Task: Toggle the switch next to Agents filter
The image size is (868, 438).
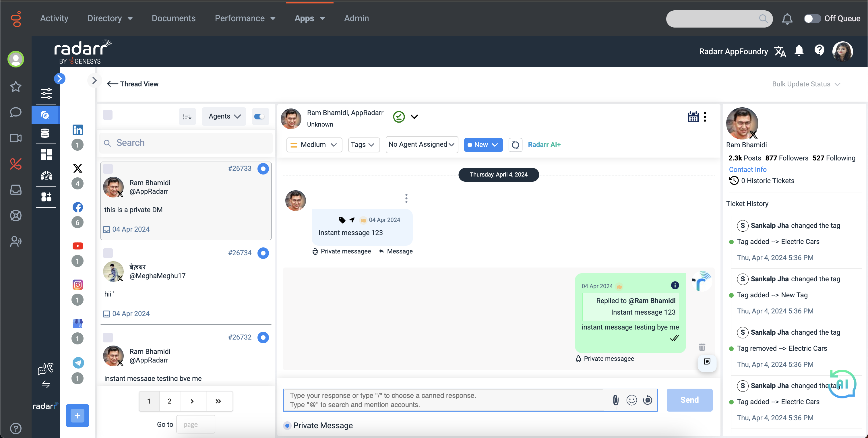Action: 260,116
